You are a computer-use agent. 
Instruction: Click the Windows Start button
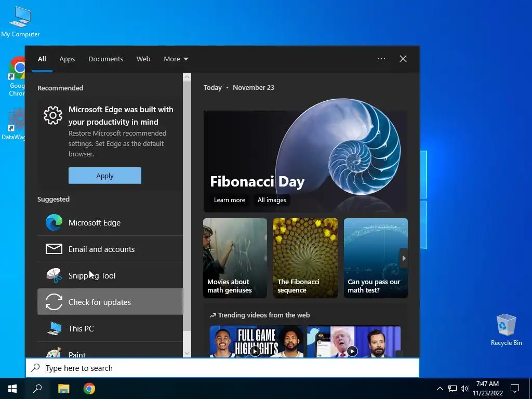pos(12,389)
